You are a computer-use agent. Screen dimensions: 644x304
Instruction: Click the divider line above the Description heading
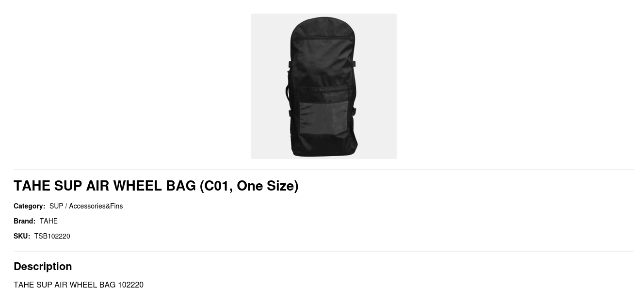click(x=323, y=251)
